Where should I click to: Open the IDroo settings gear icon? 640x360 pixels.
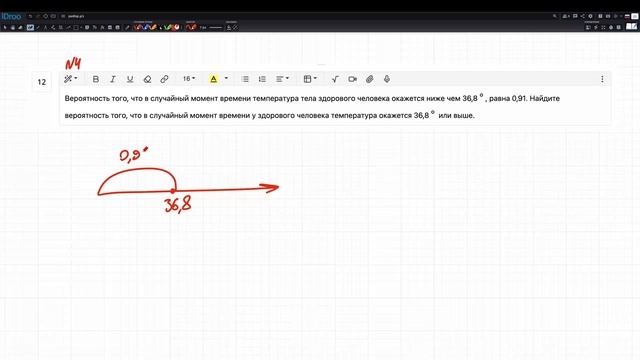tap(590, 16)
